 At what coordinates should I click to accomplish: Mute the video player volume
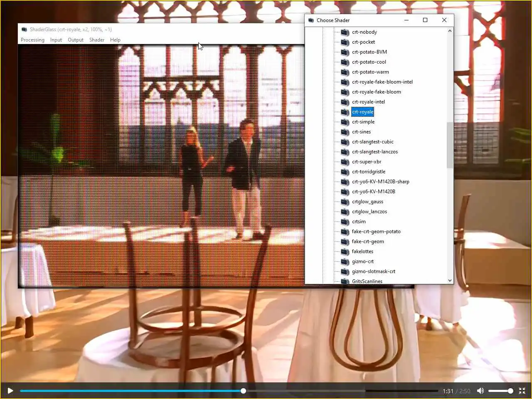[480, 391]
